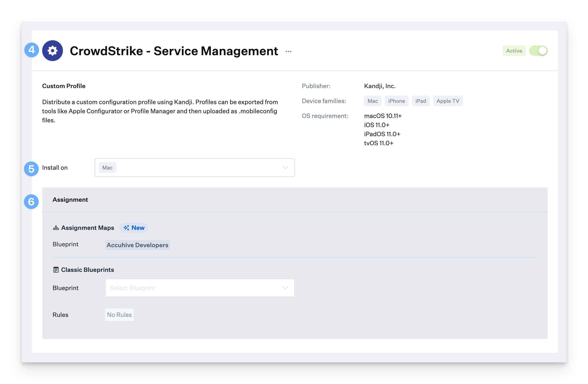Toggle the Active switch off
This screenshot has width=588, height=384.
tap(538, 51)
